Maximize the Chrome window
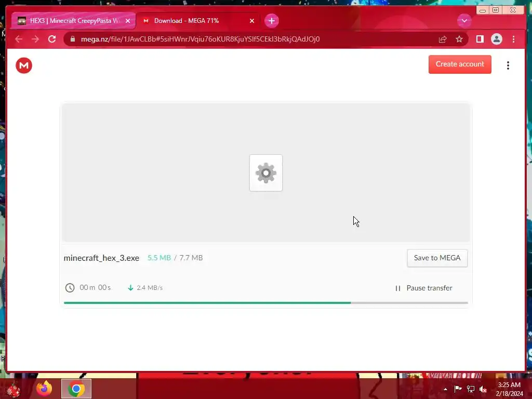The image size is (532, 399). point(496,10)
